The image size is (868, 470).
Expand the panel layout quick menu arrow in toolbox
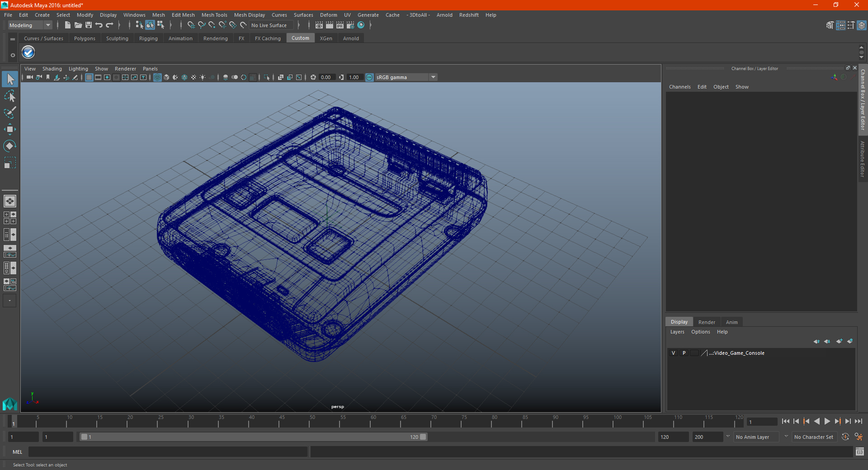pos(9,301)
